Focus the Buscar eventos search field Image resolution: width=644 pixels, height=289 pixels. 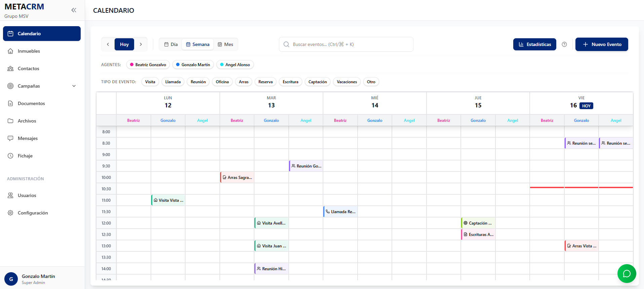346,44
